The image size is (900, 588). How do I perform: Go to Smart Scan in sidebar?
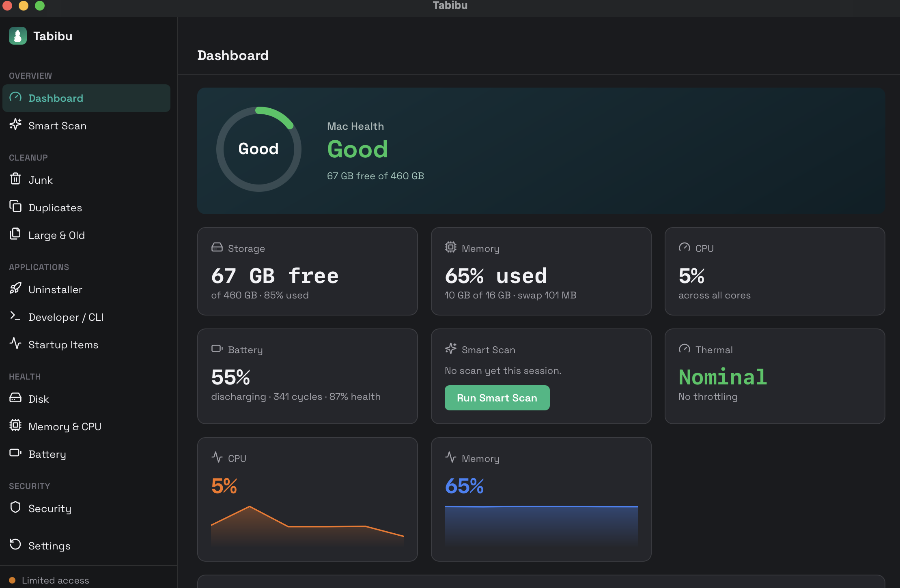(x=86, y=126)
